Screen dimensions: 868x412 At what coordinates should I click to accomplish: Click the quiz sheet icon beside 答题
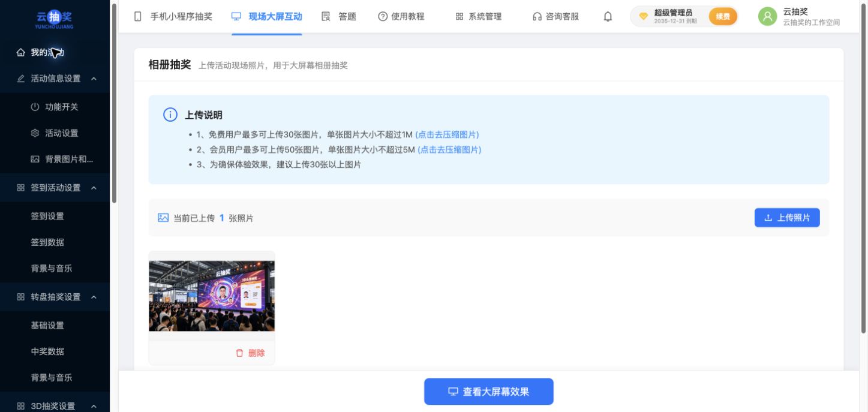[x=326, y=16]
